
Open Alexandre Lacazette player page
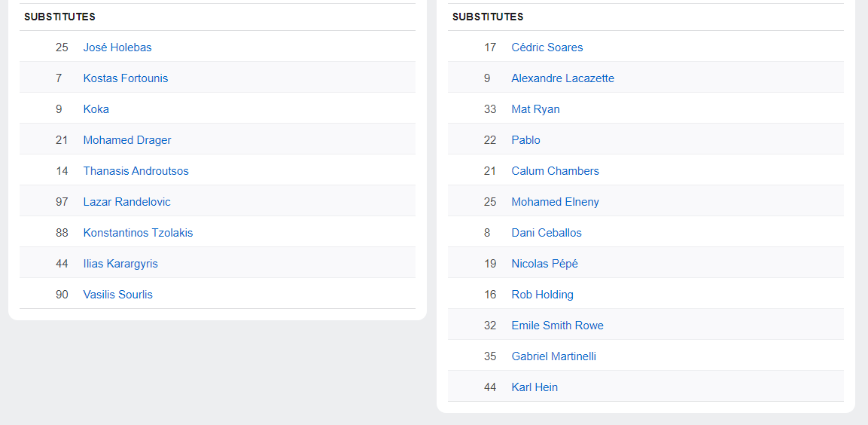563,78
